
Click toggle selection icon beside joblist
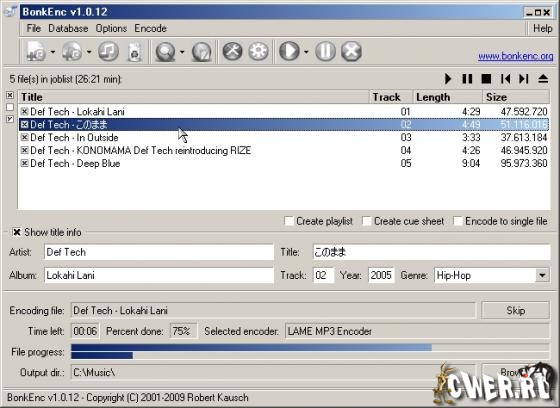click(x=10, y=119)
